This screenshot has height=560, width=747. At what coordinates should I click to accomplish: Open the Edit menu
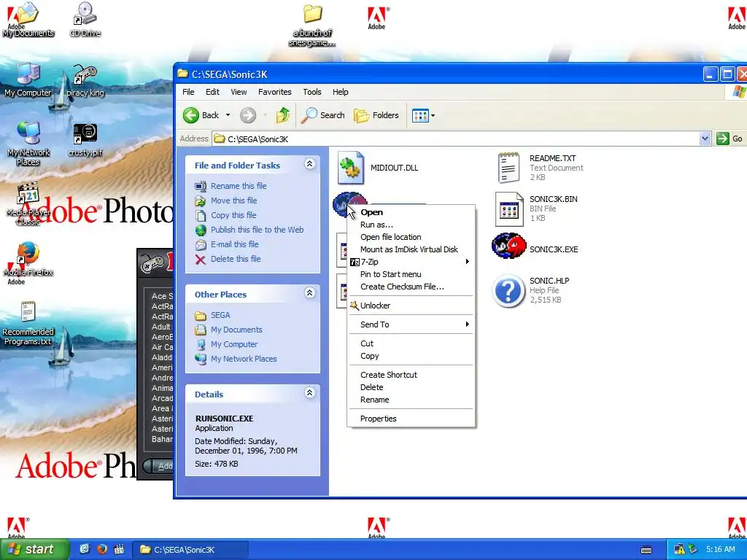pos(212,92)
